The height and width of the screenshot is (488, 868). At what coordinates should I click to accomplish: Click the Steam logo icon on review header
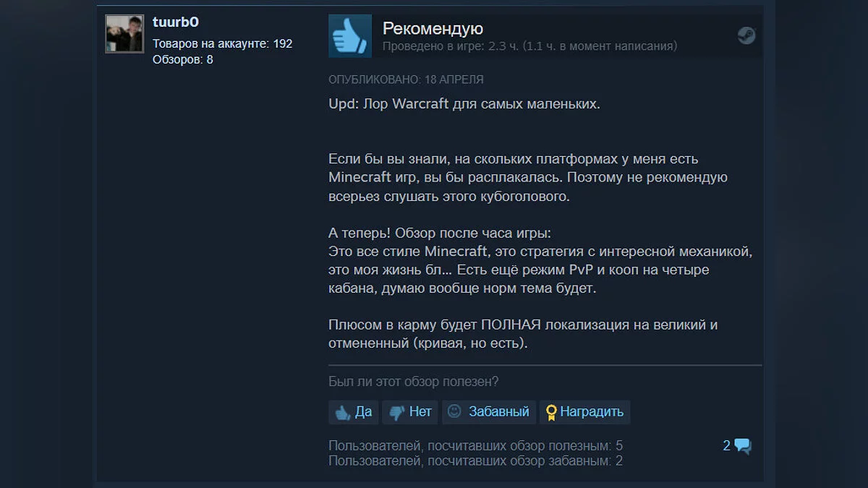pyautogui.click(x=746, y=35)
